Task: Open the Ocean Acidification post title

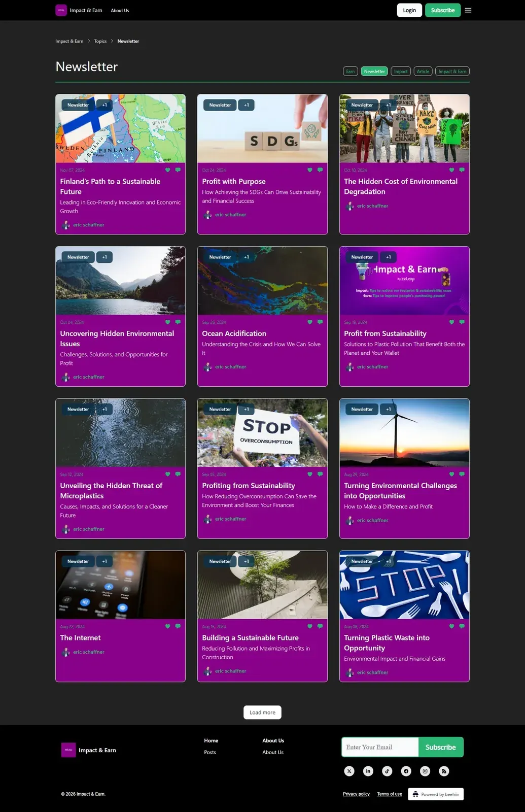Action: [234, 333]
